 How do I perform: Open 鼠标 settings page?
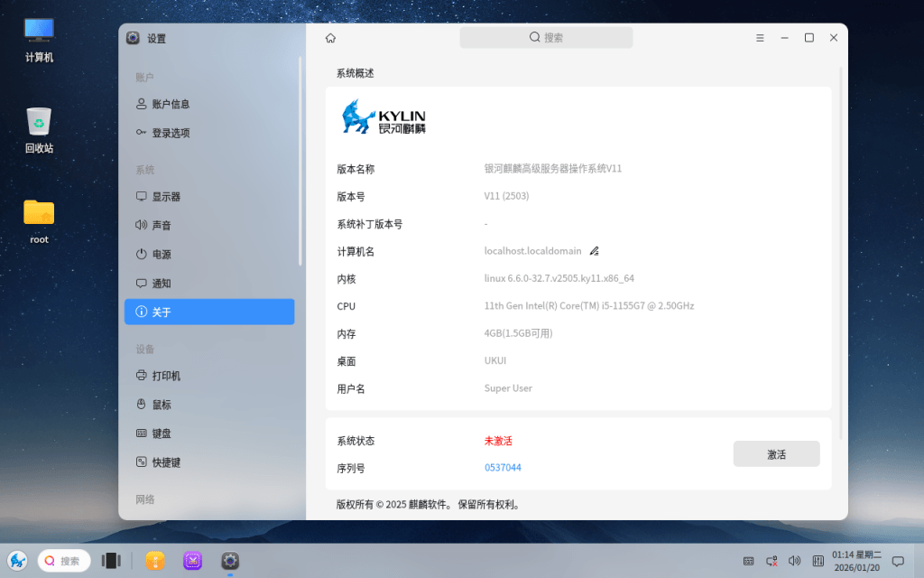click(209, 405)
